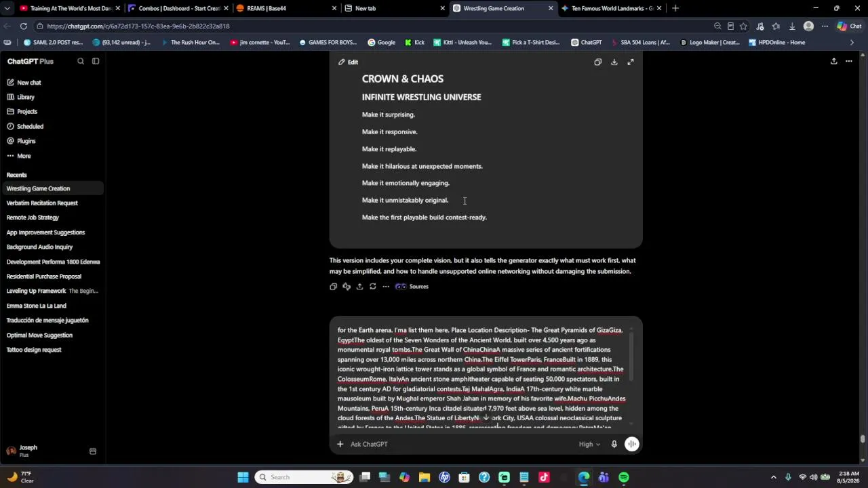This screenshot has width=868, height=488.
Task: Switch to the Ten Famous World Landmarks tab
Action: [608, 8]
